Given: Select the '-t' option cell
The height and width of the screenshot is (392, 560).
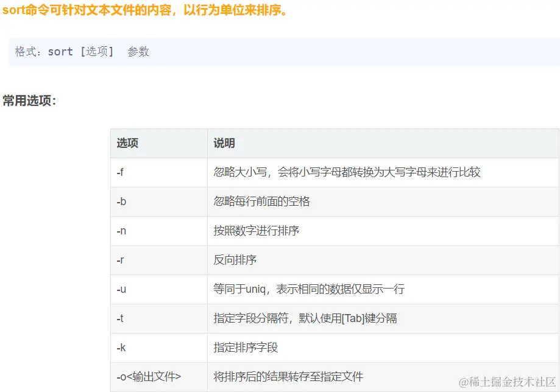Looking at the screenshot, I should click(159, 319).
